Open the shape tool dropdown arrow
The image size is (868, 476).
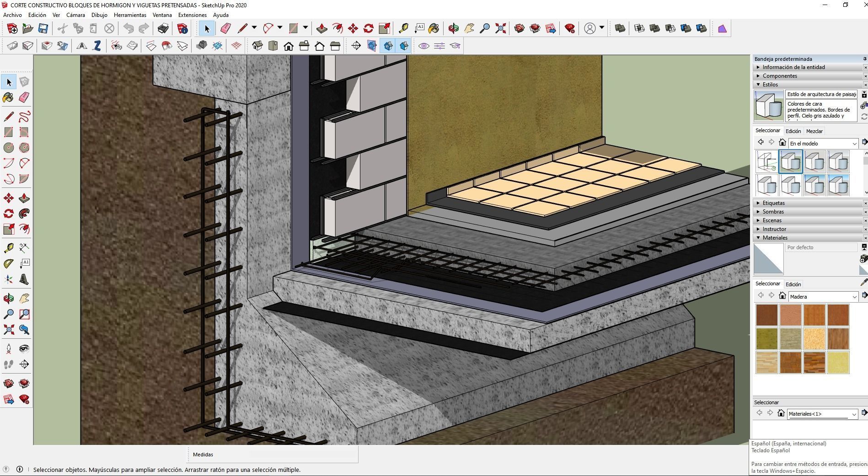coord(305,28)
